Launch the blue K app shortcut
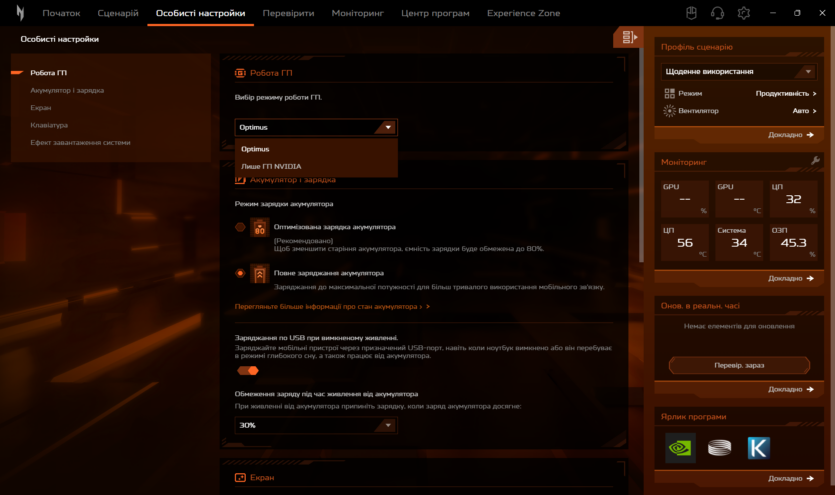This screenshot has height=495, width=835. pos(759,448)
